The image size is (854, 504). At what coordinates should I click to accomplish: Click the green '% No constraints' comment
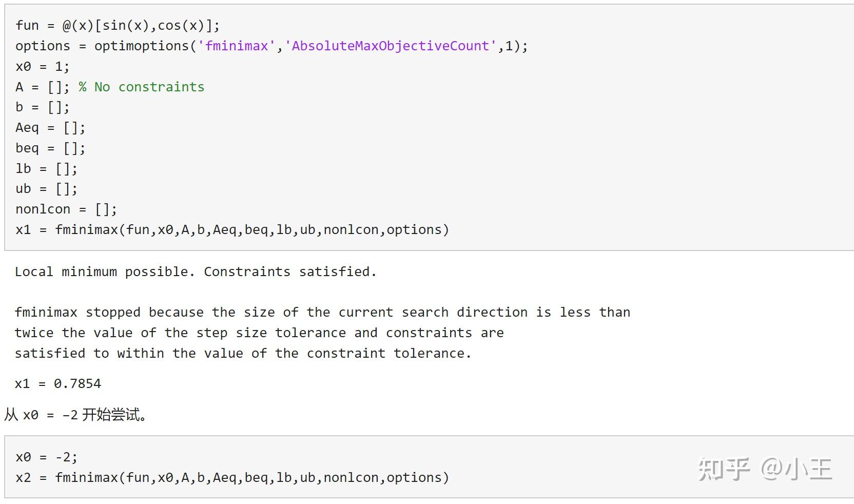click(x=141, y=87)
